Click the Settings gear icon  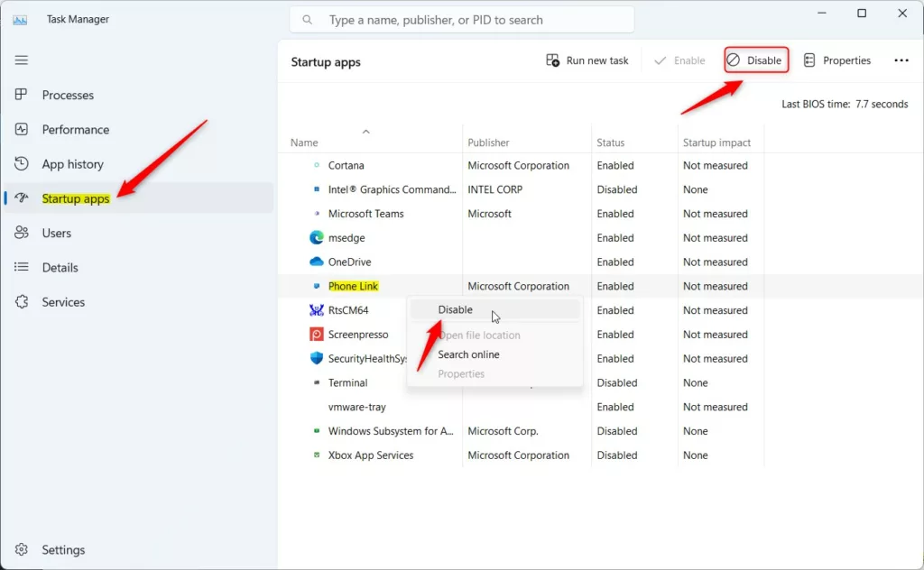coord(22,549)
